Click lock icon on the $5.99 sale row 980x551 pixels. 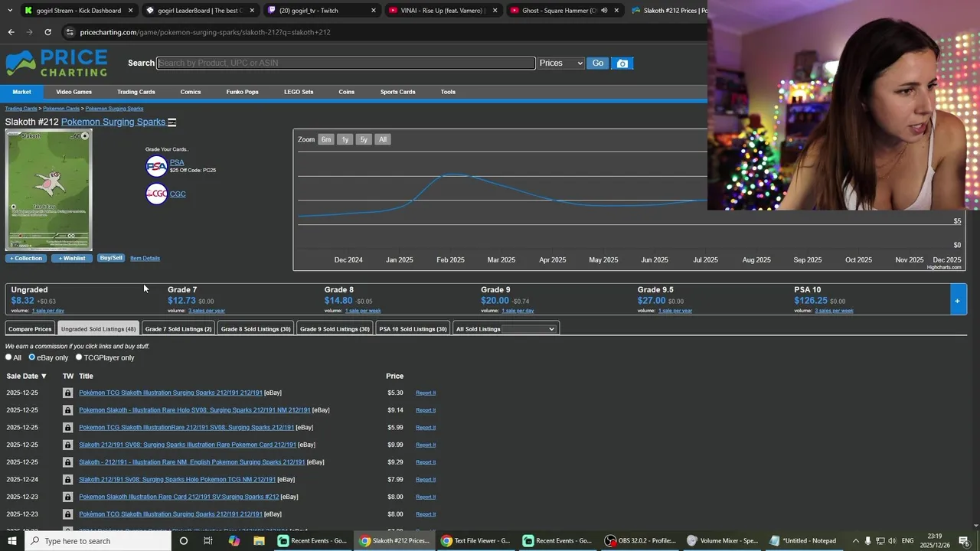point(67,428)
